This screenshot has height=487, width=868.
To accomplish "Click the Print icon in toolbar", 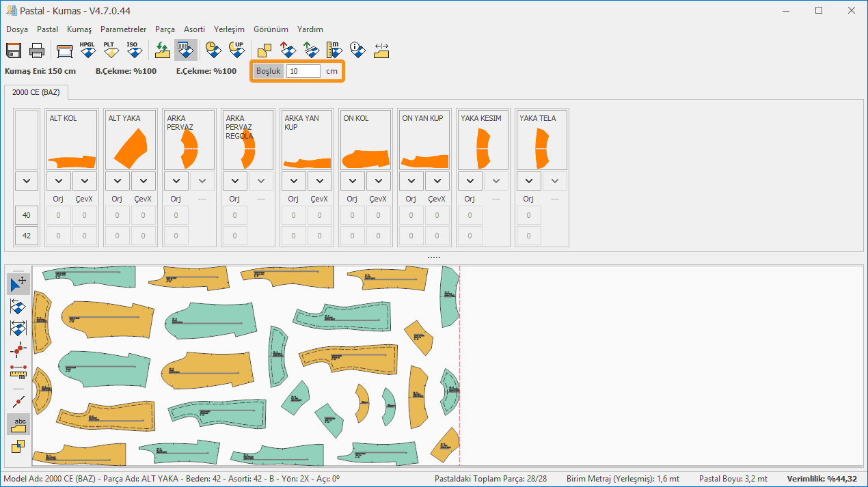I will pos(37,50).
